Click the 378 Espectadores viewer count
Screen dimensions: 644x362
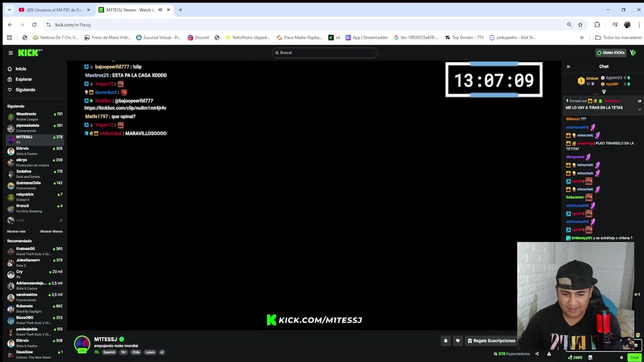point(511,354)
